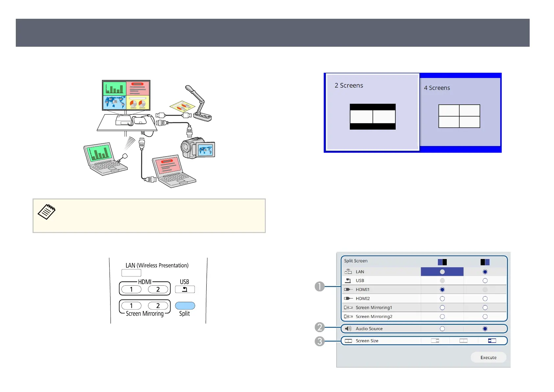Choose the equal Screen Size option
This screenshot has height=392, width=554.
pos(464,341)
